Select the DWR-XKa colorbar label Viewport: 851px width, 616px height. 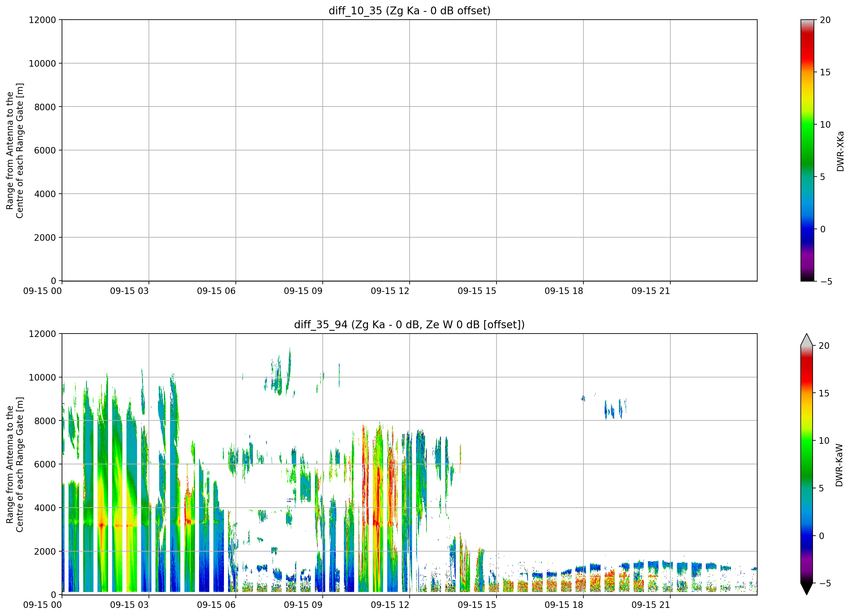coord(840,151)
